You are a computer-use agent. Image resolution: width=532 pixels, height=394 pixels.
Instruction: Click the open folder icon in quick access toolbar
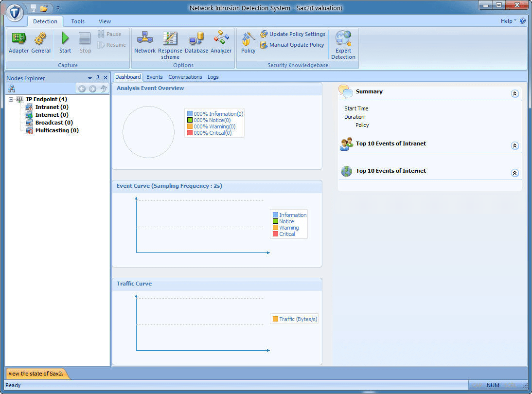[44, 8]
